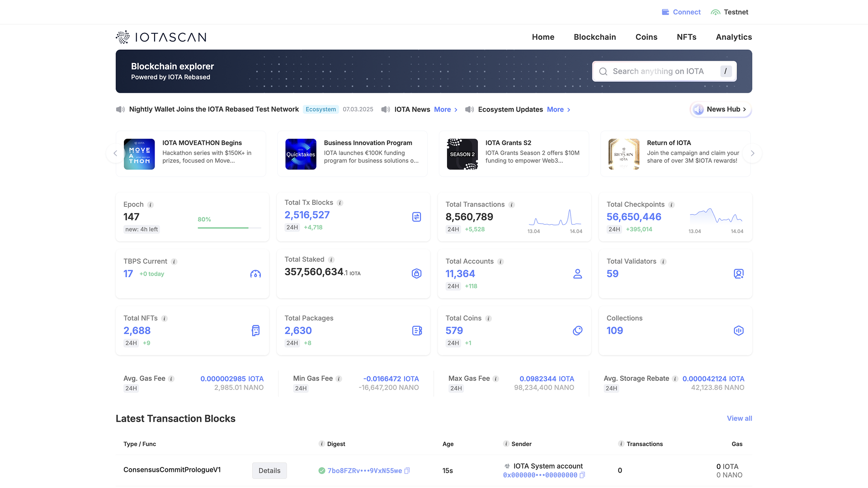
Task: Click the Total Accounts person icon
Action: [x=577, y=274]
